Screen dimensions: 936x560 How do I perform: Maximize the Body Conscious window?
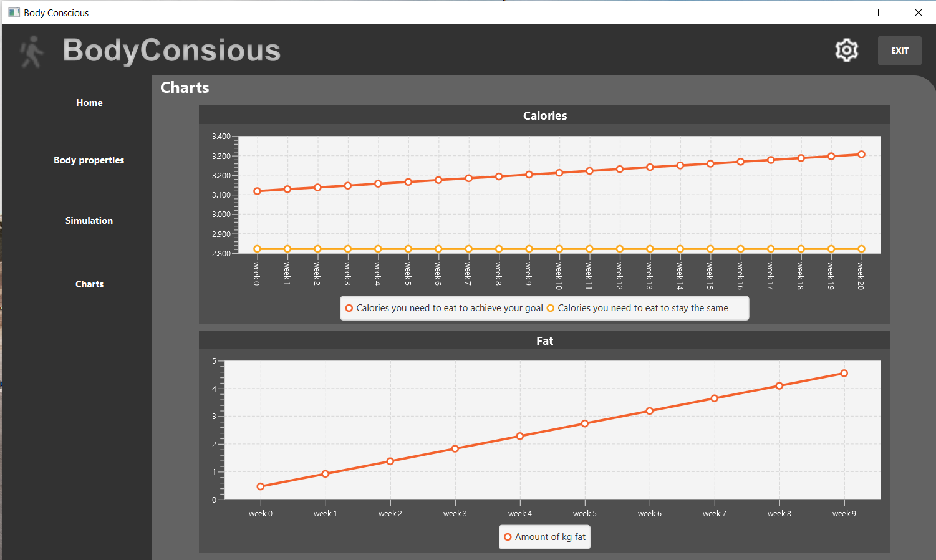(x=882, y=12)
